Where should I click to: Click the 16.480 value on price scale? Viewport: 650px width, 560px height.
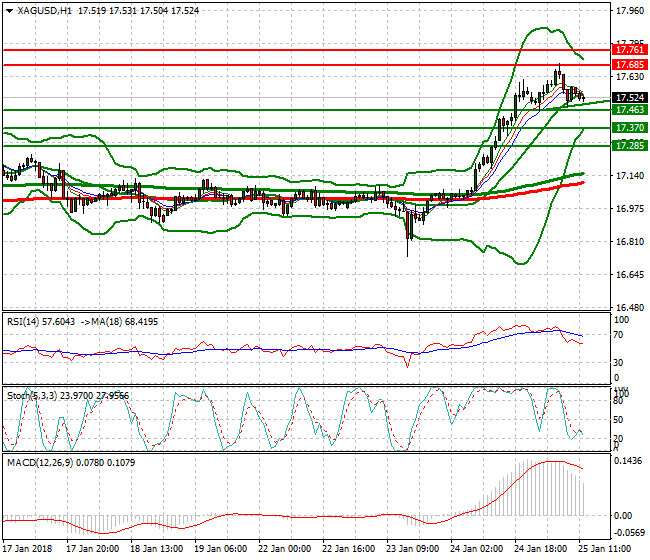630,308
